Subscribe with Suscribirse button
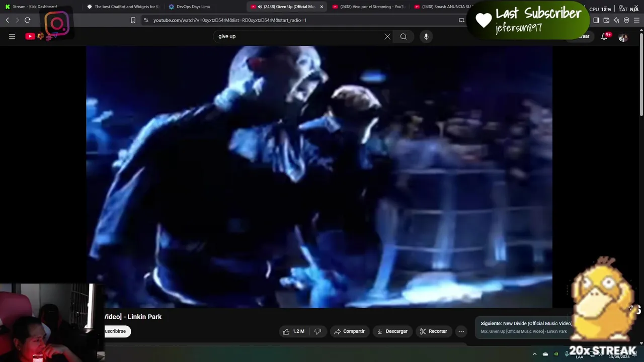This screenshot has width=644, height=362. click(117, 331)
